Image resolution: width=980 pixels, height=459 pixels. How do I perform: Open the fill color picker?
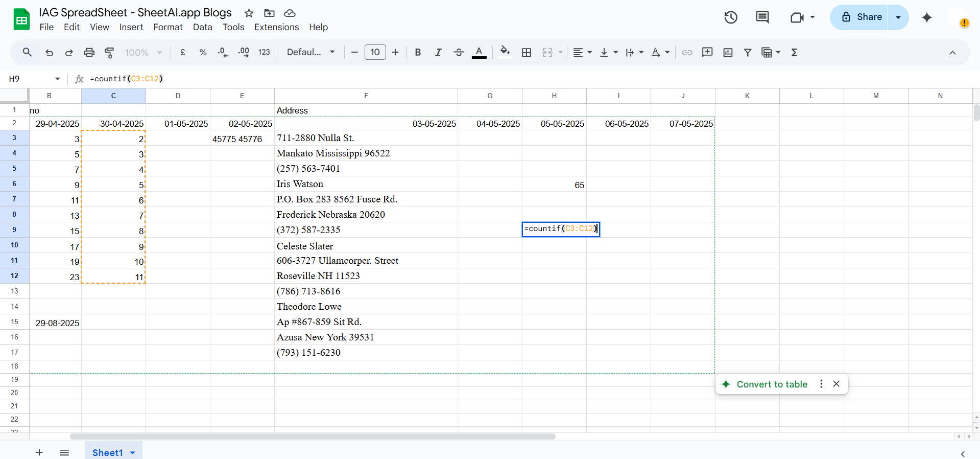point(505,52)
